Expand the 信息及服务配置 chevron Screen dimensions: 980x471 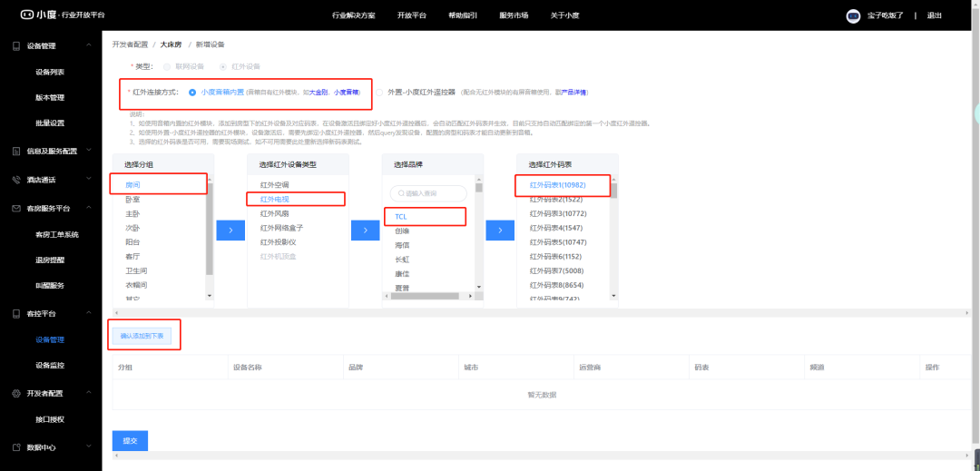pos(89,150)
